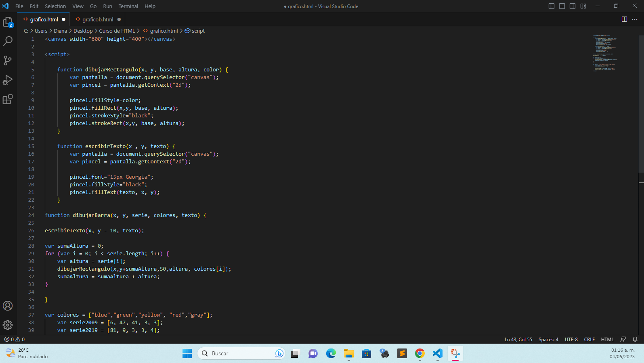Open the Selection menu
This screenshot has height=363, width=644.
point(55,6)
